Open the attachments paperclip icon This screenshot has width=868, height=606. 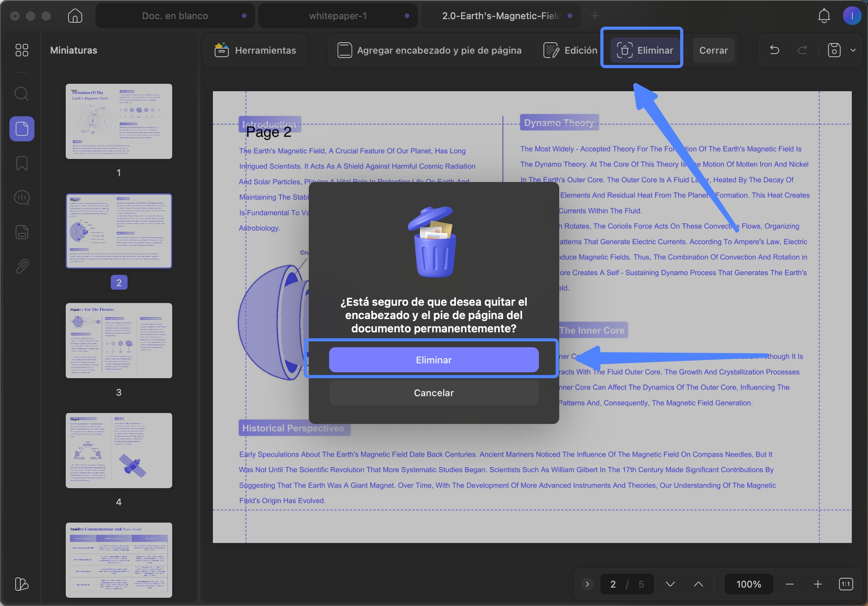pos(22,267)
